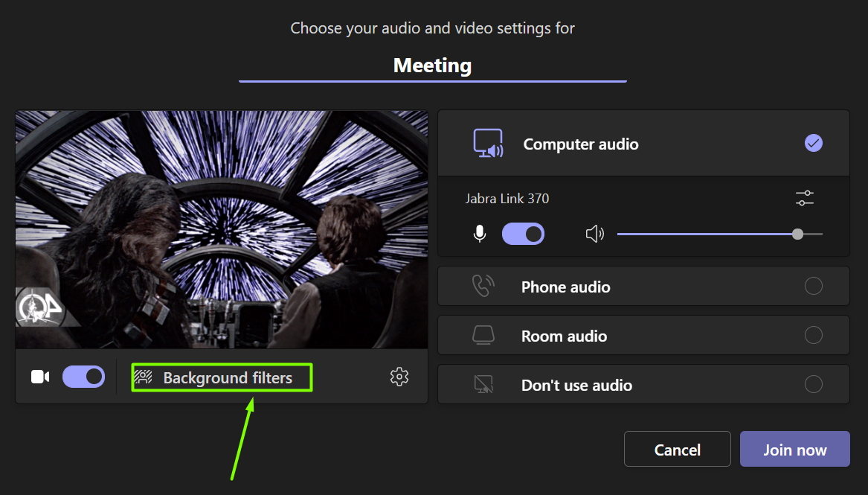Click the Jabra Link 370 device name
This screenshot has height=495, width=868.
[x=507, y=199]
